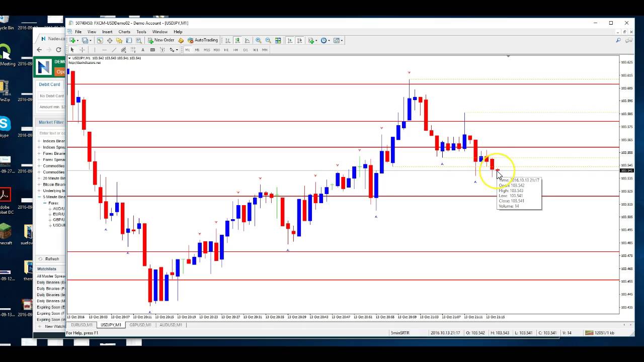This screenshot has width=644, height=362.
Task: Open the Data Window crosshair-target icon
Action: pyautogui.click(x=110, y=40)
